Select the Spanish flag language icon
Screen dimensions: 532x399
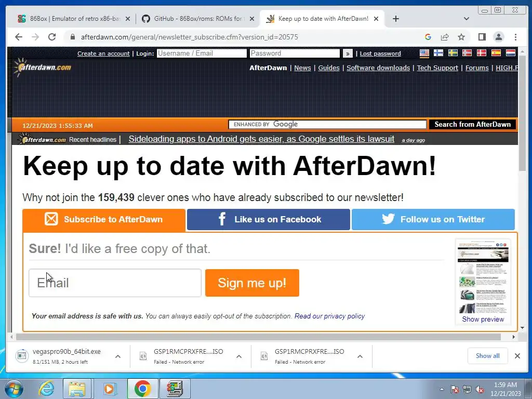496,53
